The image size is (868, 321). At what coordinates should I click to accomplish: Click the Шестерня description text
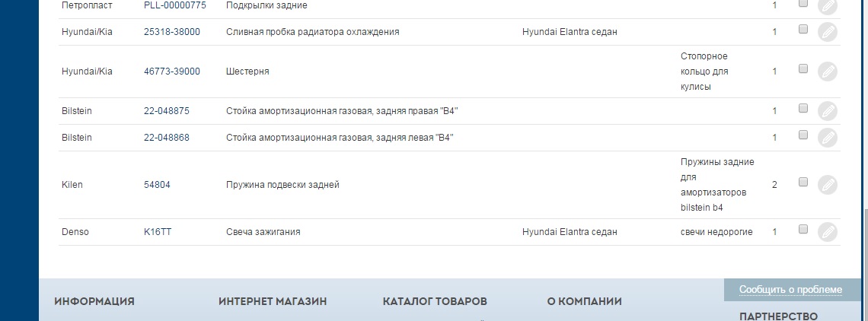click(x=247, y=72)
